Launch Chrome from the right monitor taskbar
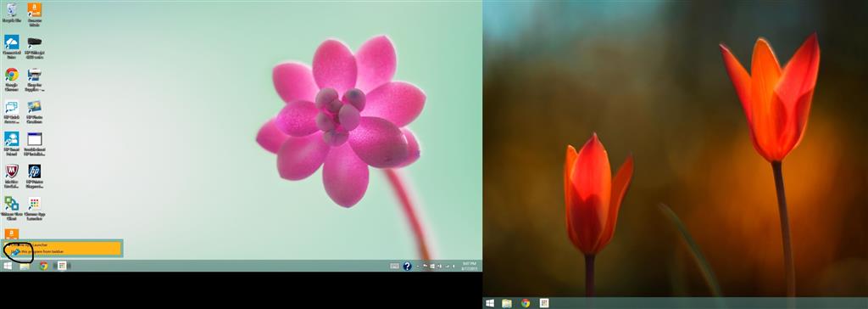The image size is (868, 309). click(x=526, y=303)
